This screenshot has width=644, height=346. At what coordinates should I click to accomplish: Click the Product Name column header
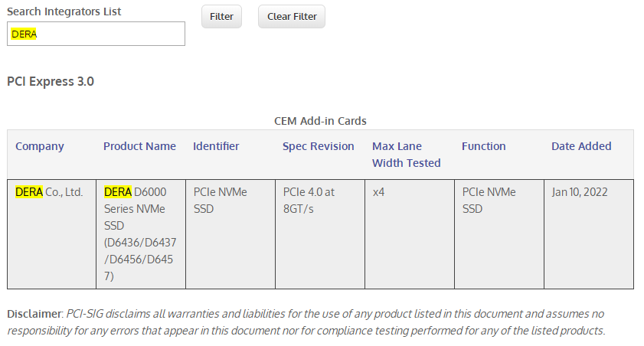click(139, 146)
